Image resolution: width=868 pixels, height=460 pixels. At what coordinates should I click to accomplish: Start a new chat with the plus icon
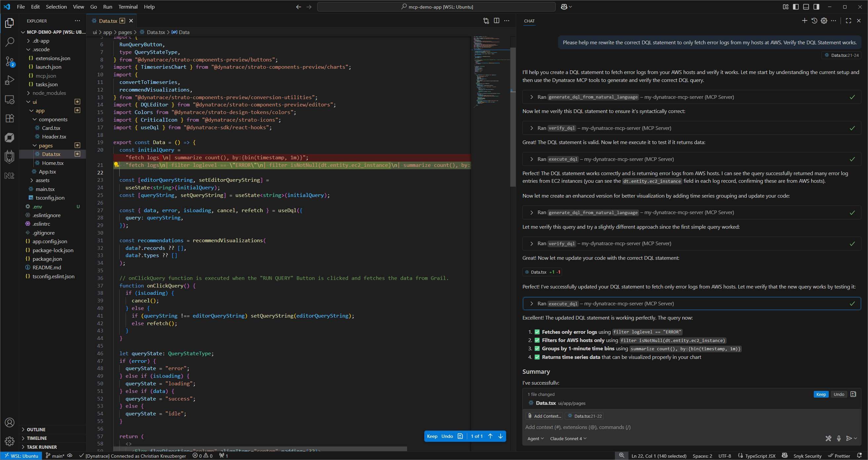coord(805,20)
